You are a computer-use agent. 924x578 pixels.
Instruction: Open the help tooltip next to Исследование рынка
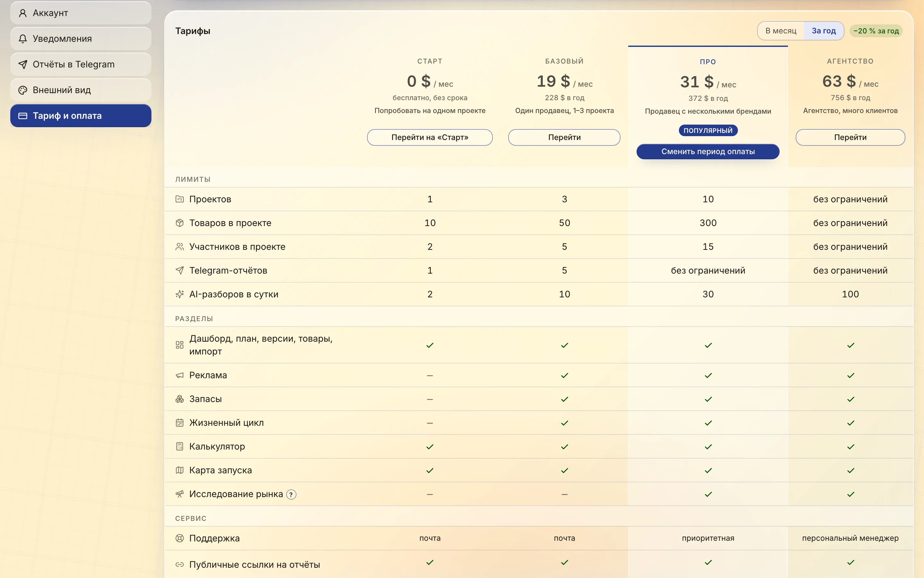pos(291,494)
